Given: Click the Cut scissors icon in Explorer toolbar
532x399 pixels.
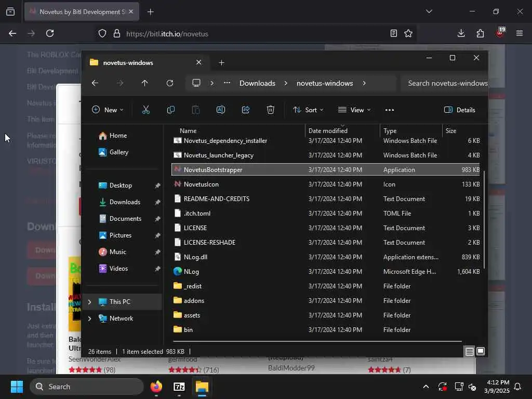Looking at the screenshot, I should pos(145,110).
